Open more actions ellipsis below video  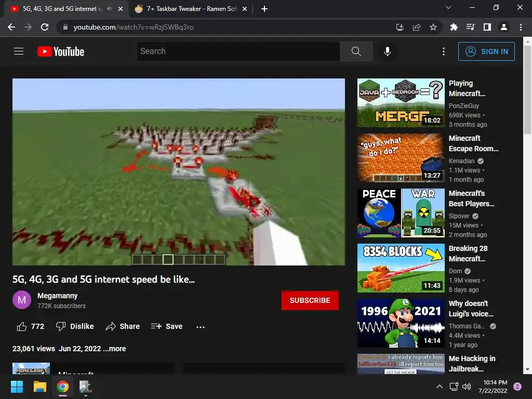(x=201, y=327)
